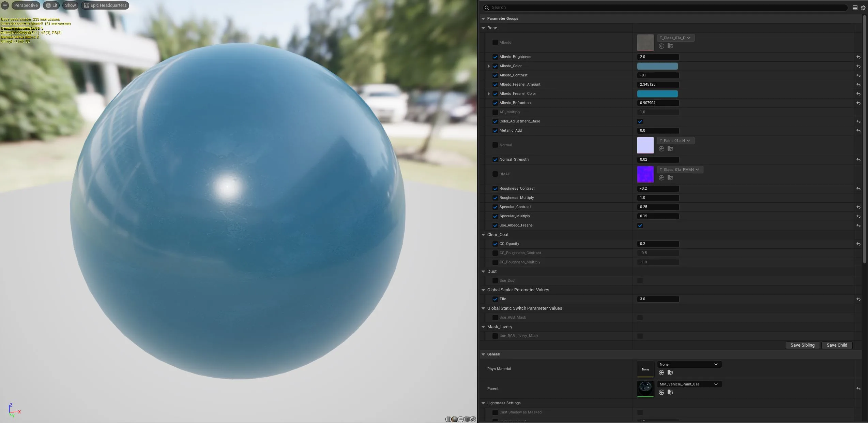Uncheck the Color_Adjustment_Base value checkbox
Screen dimensions: 868x423
tap(640, 121)
